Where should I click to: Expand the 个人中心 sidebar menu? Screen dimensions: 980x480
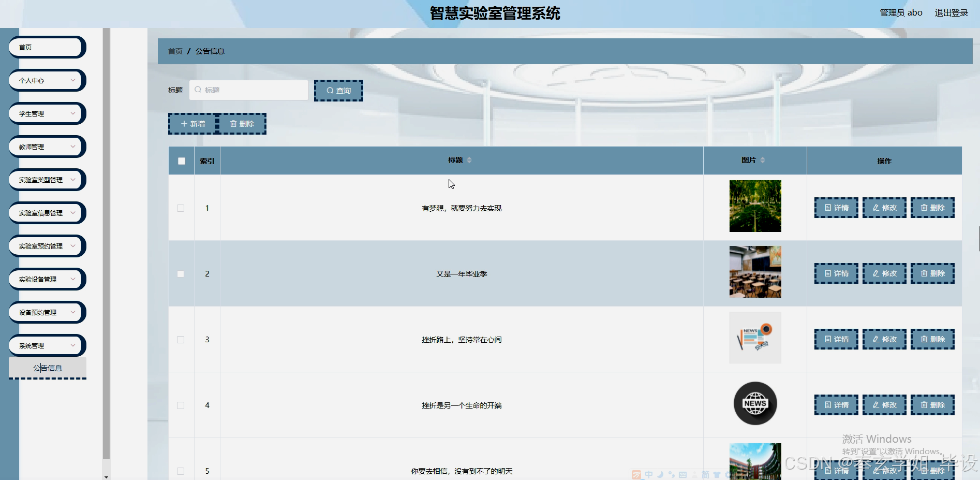point(47,80)
